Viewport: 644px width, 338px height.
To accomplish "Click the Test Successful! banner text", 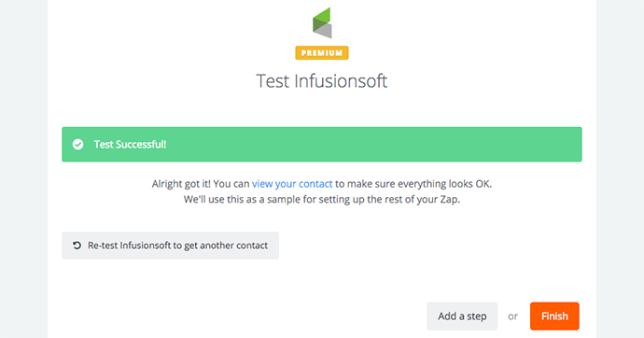I will [x=130, y=144].
